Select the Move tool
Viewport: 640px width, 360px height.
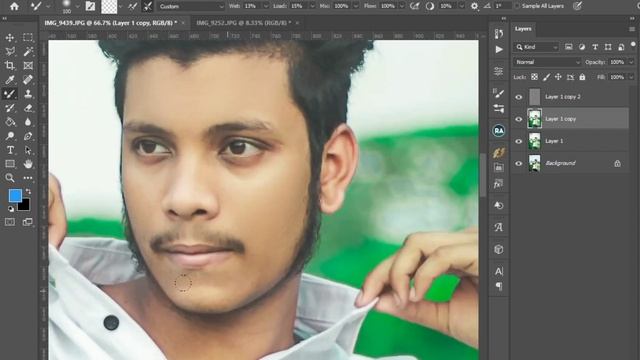tap(10, 38)
